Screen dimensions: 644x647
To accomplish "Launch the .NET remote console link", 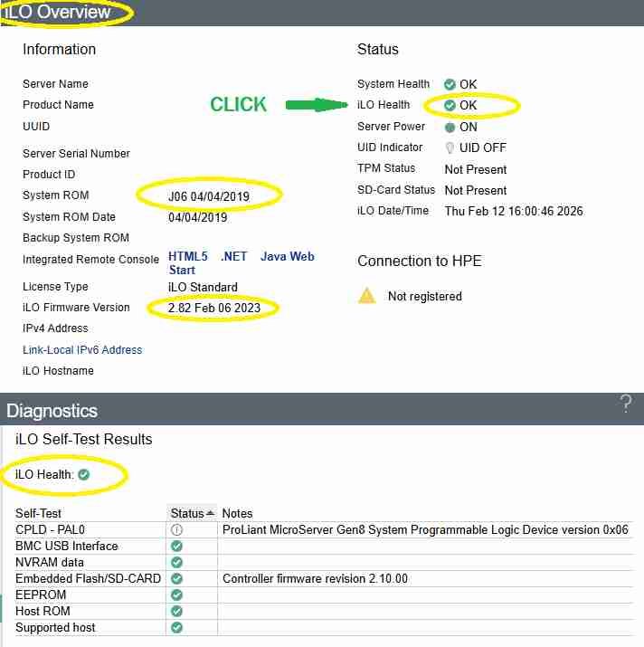I will tap(234, 256).
